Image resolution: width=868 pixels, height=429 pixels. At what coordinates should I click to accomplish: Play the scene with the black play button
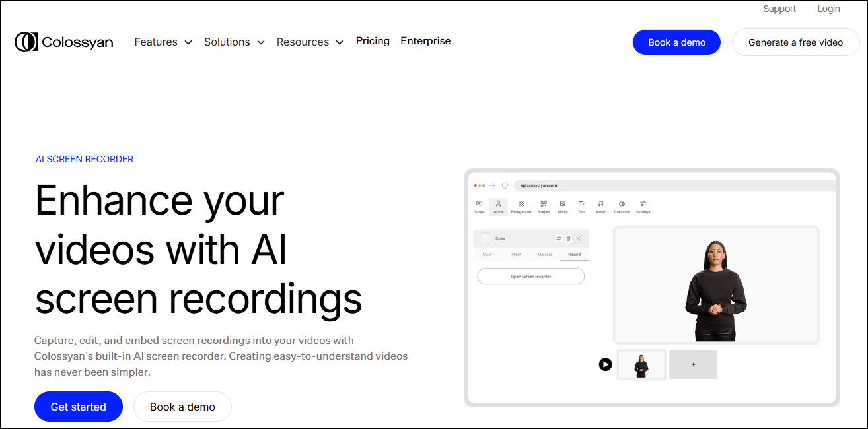coord(606,364)
